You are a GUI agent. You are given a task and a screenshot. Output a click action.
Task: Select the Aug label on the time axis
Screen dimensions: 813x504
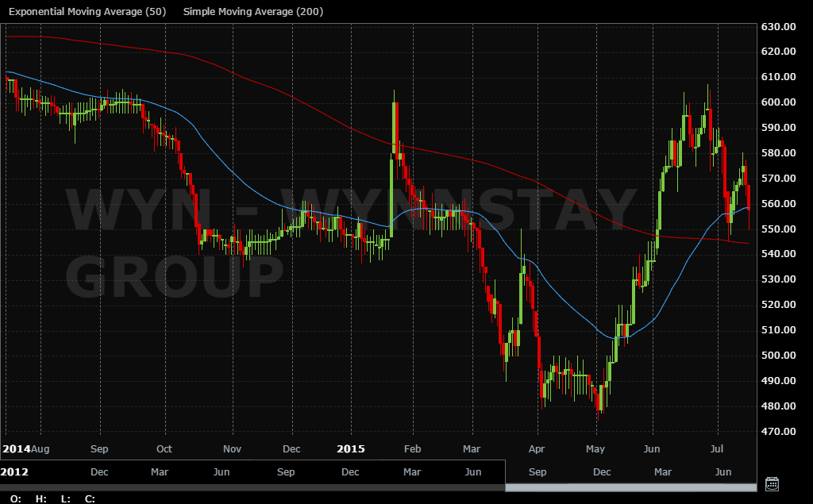pos(40,448)
